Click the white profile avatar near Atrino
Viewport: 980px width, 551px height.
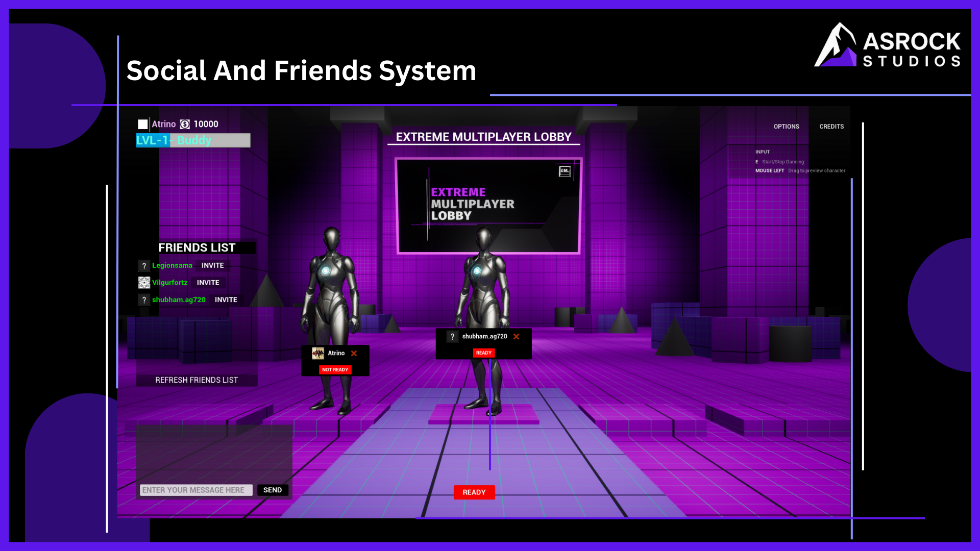pyautogui.click(x=143, y=124)
